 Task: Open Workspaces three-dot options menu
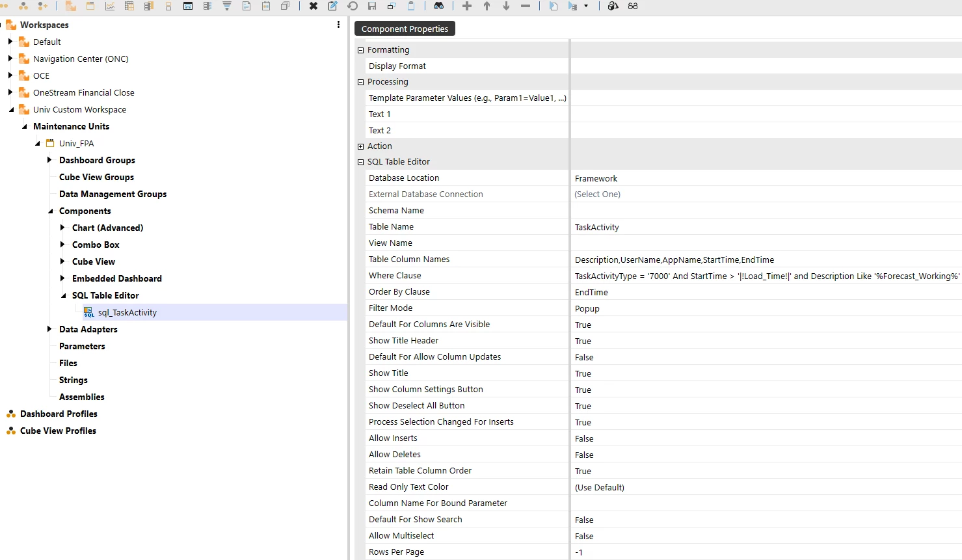point(338,25)
